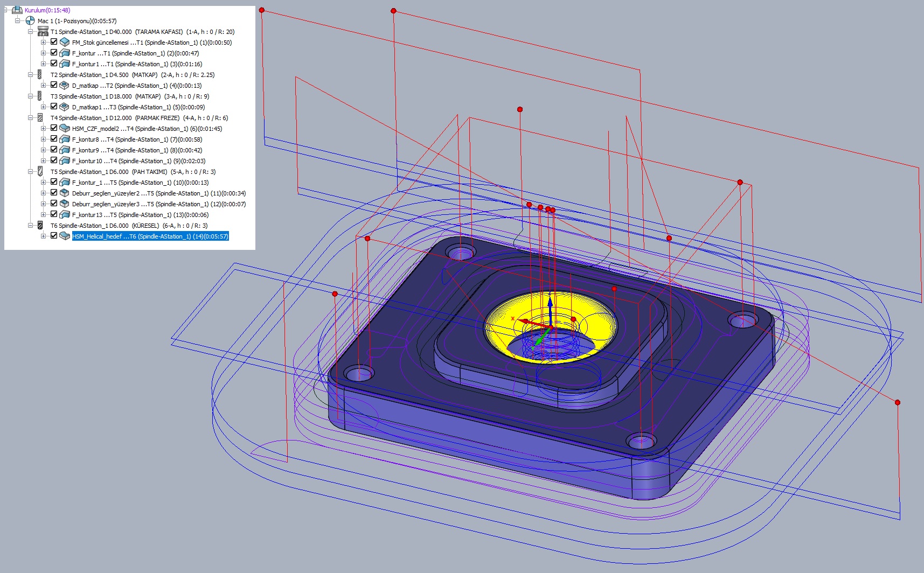This screenshot has width=924, height=573.
Task: Collapse the Mac 1 (1- Pozisyonu) node
Action: (x=18, y=20)
